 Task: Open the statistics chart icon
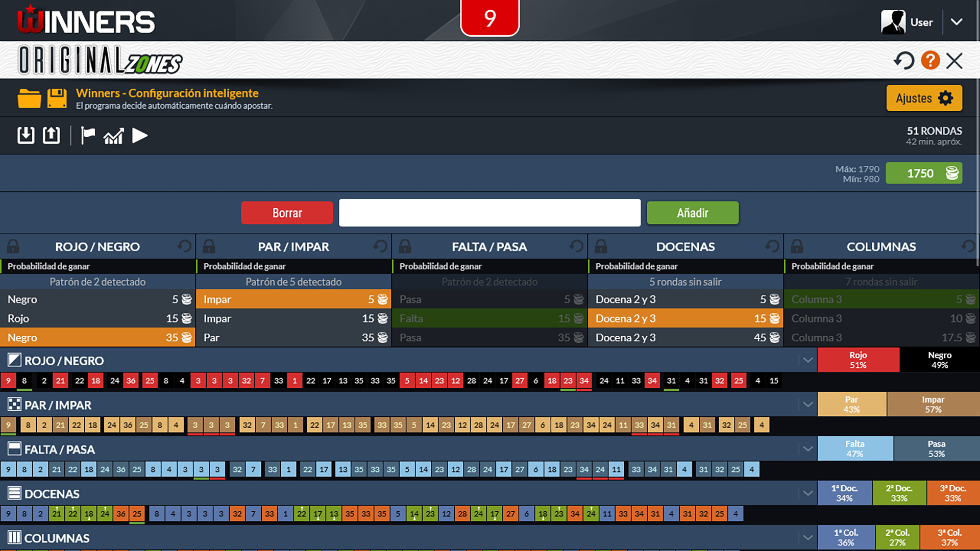pos(113,136)
